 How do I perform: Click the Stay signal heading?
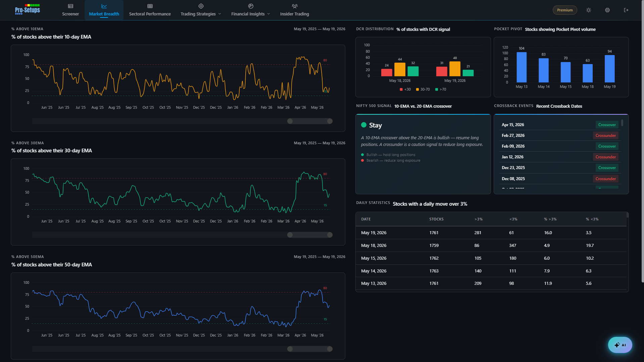375,125
